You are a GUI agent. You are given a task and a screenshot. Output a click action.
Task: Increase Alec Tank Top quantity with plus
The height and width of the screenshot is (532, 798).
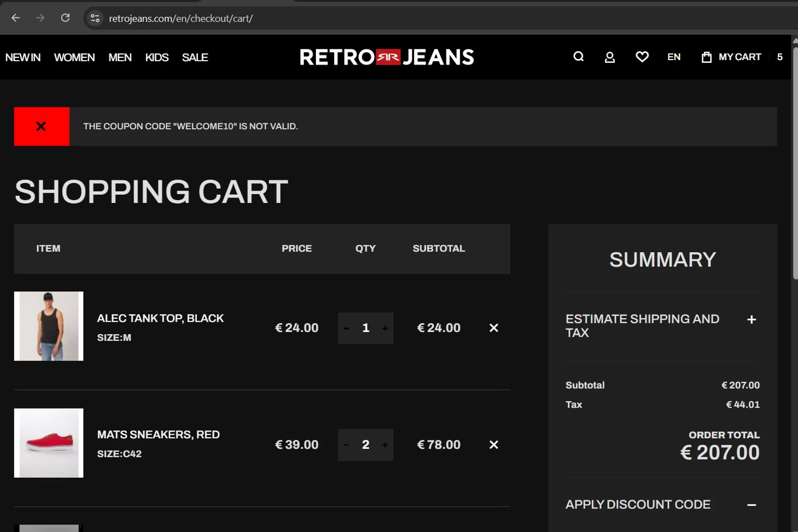pyautogui.click(x=385, y=328)
